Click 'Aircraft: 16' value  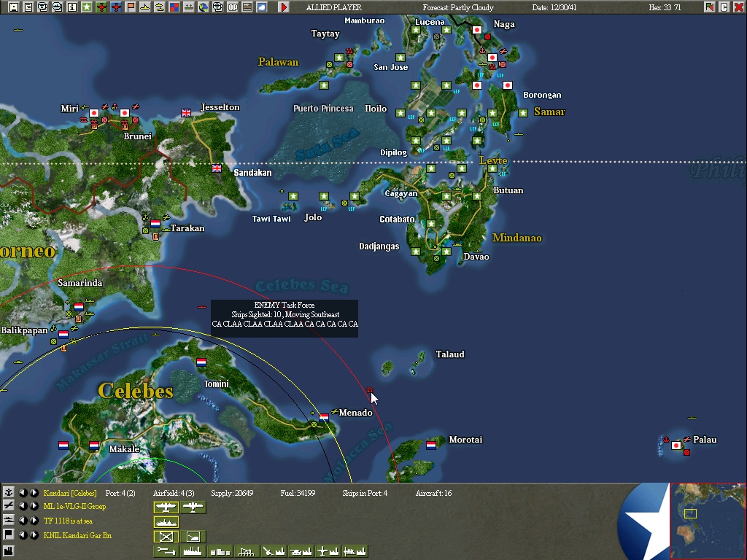coord(433,493)
